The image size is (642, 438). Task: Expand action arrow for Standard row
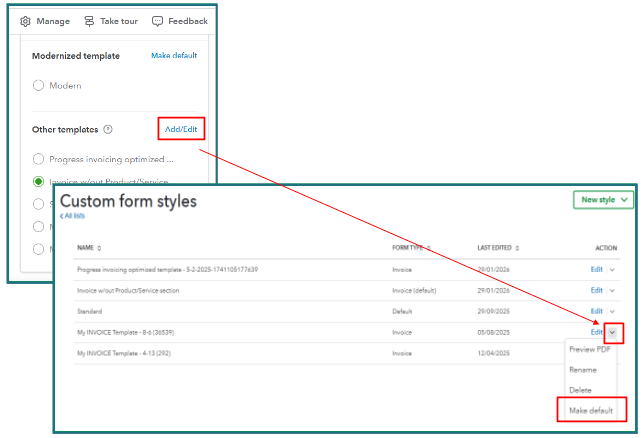click(x=612, y=312)
